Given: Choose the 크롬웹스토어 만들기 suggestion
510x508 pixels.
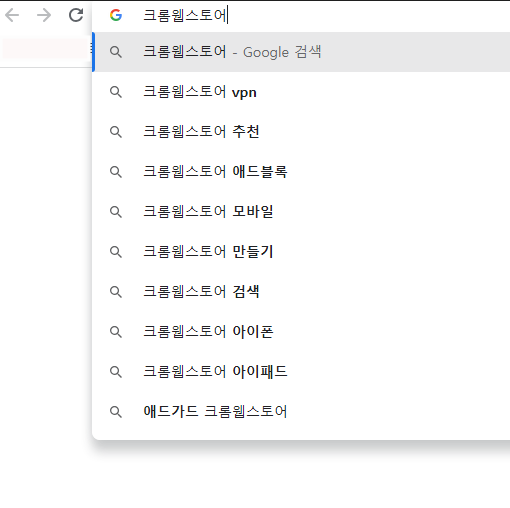Looking at the screenshot, I should point(301,252).
